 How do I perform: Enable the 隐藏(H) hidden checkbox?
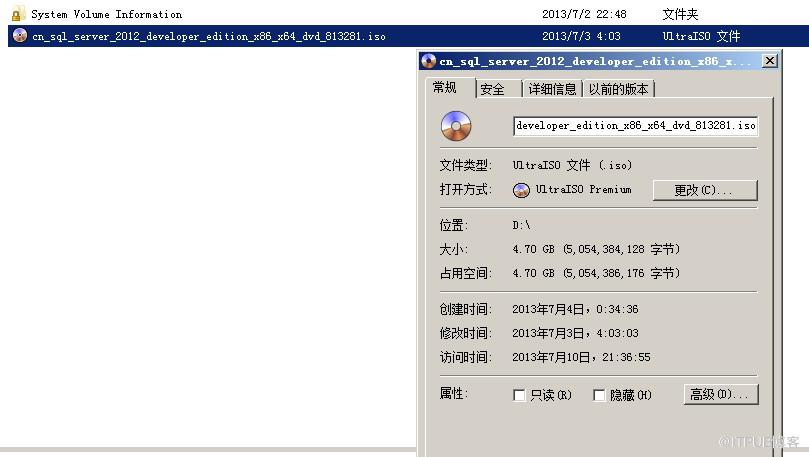point(599,395)
